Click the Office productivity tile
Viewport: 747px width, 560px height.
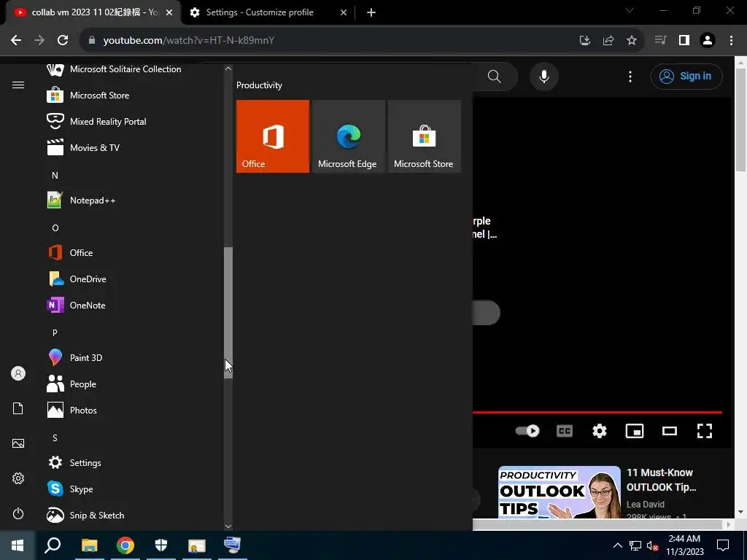click(273, 136)
